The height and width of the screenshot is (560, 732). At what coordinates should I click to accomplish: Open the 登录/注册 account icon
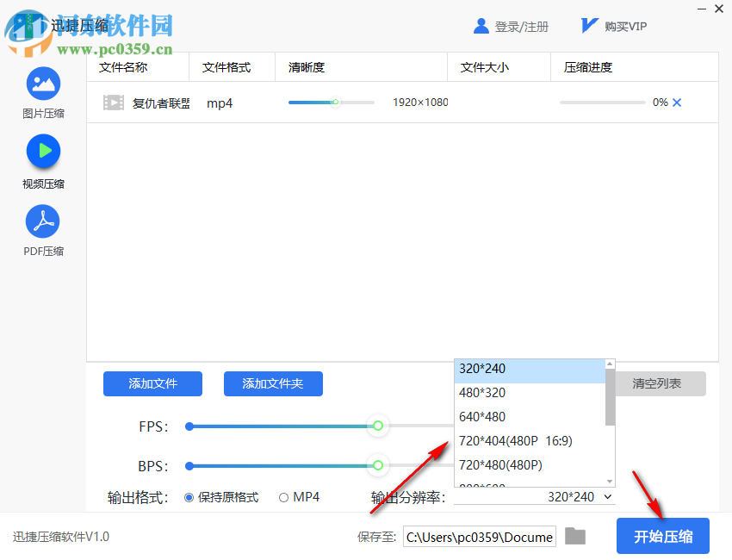coord(481,26)
